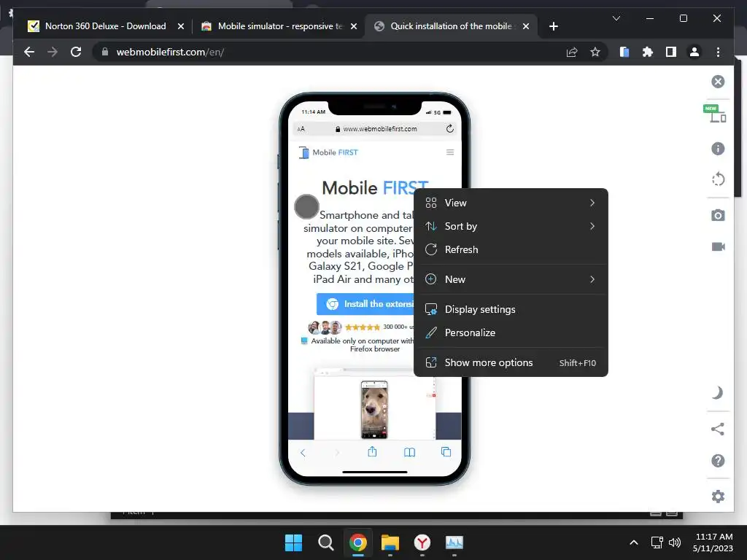Image resolution: width=747 pixels, height=560 pixels.
Task: Click chevron arrow next to New
Action: 592,279
